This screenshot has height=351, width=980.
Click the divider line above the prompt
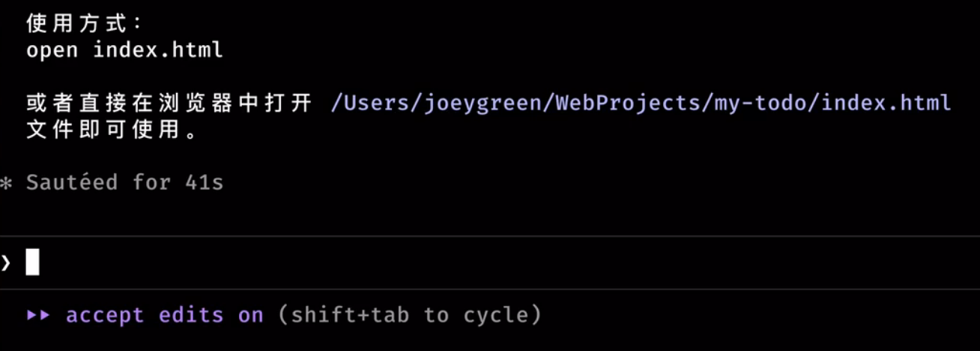click(490, 236)
